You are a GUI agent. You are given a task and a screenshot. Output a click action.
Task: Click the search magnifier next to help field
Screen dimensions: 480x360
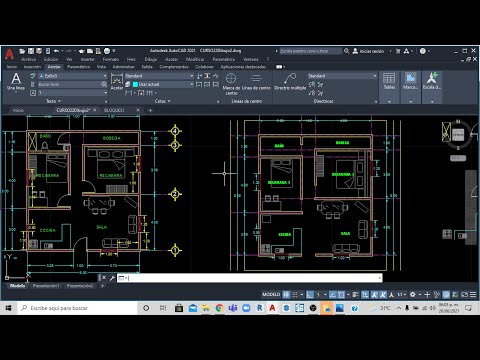coord(347,51)
